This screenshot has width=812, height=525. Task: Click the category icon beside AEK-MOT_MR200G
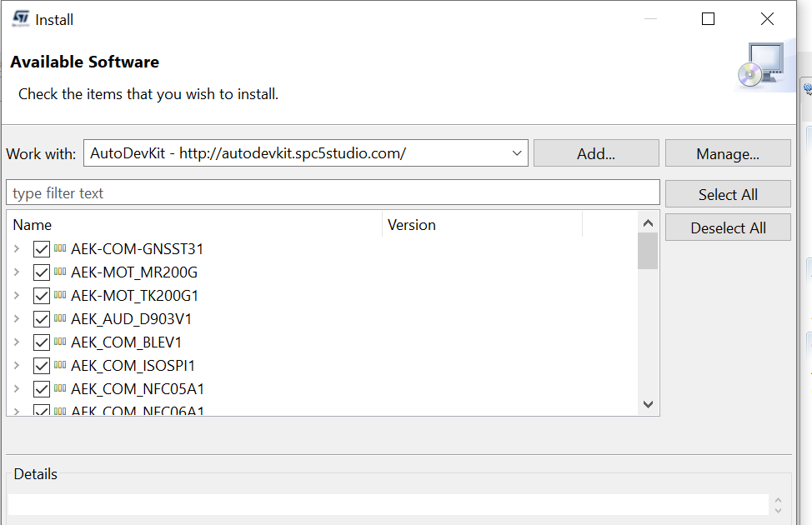click(60, 272)
